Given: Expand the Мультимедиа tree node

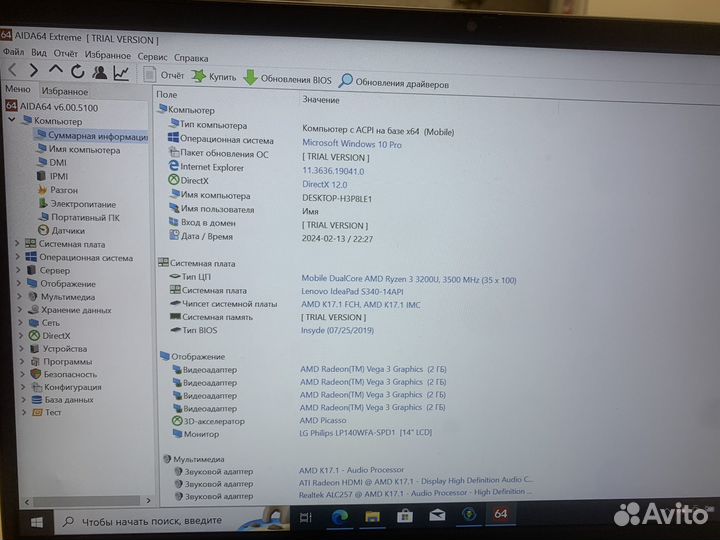Looking at the screenshot, I should pos(20,296).
